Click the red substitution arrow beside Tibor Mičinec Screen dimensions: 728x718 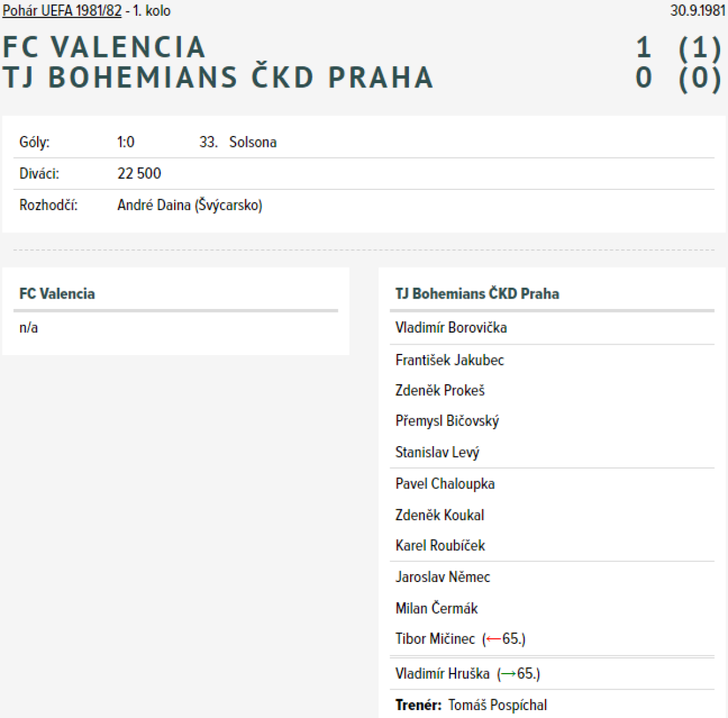(x=494, y=639)
